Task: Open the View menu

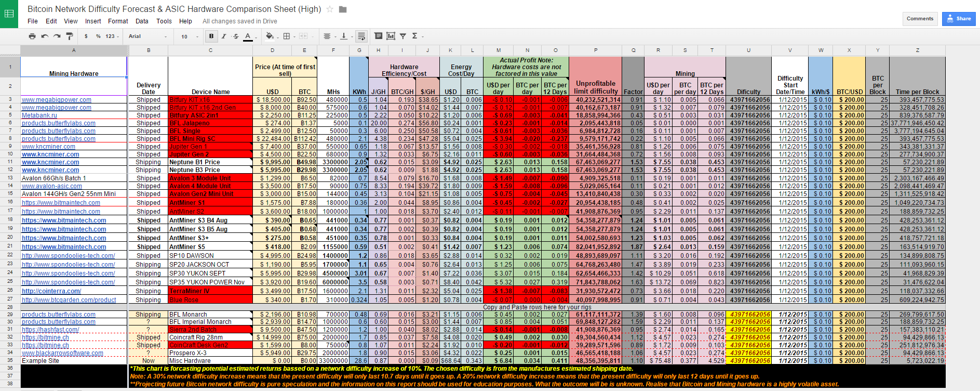Action: [71, 21]
